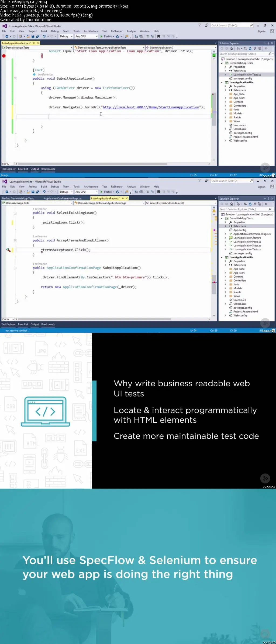The image size is (276, 644).
Task: Open 130 % zoom dropdown in top frame editor
Action: (8, 164)
